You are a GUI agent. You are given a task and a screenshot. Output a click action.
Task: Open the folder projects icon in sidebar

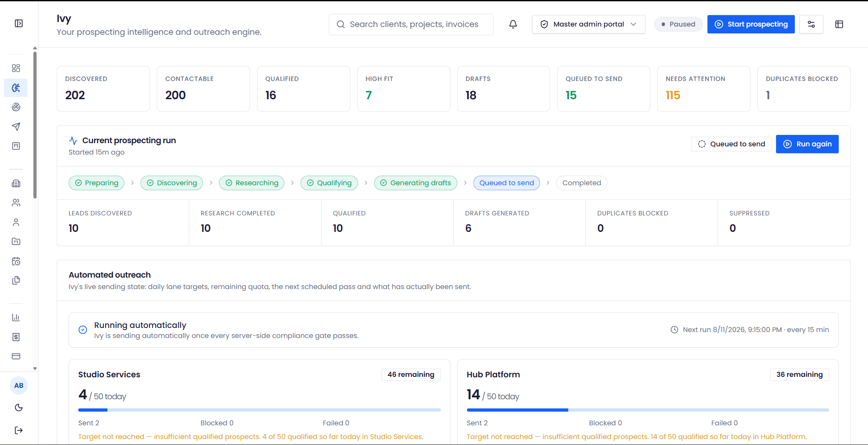[16, 241]
